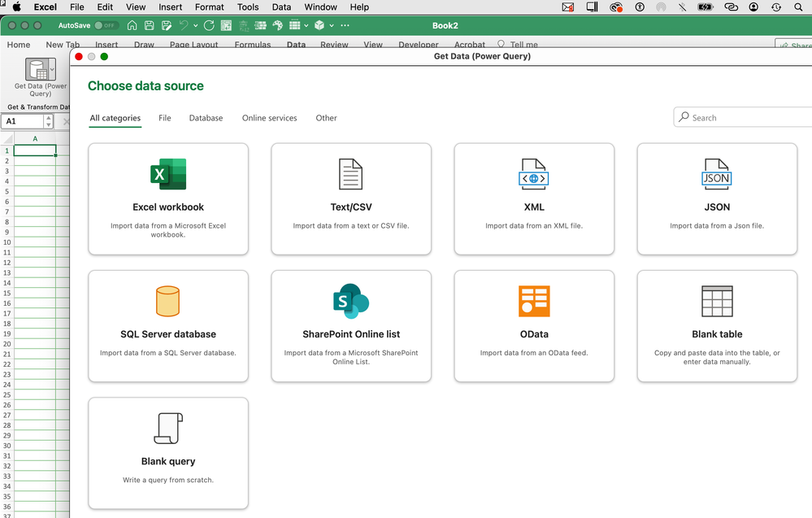Switch to the Other category tab

[326, 118]
